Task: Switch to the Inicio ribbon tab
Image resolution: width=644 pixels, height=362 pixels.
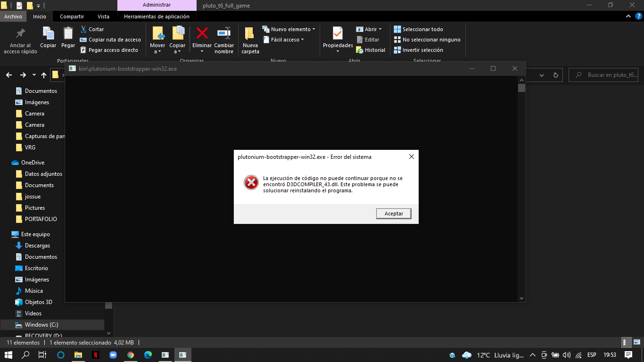Action: point(40,16)
